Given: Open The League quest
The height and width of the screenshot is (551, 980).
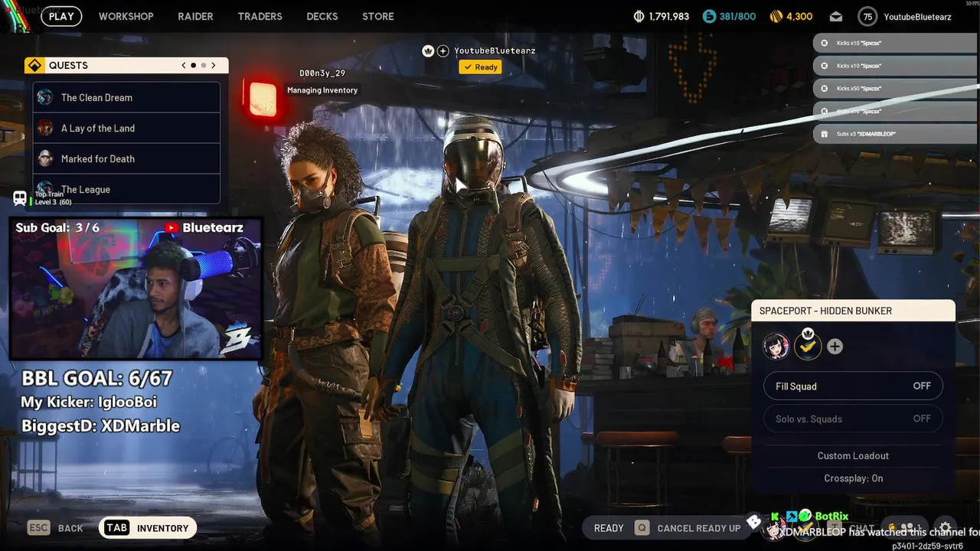Looking at the screenshot, I should pyautogui.click(x=126, y=189).
